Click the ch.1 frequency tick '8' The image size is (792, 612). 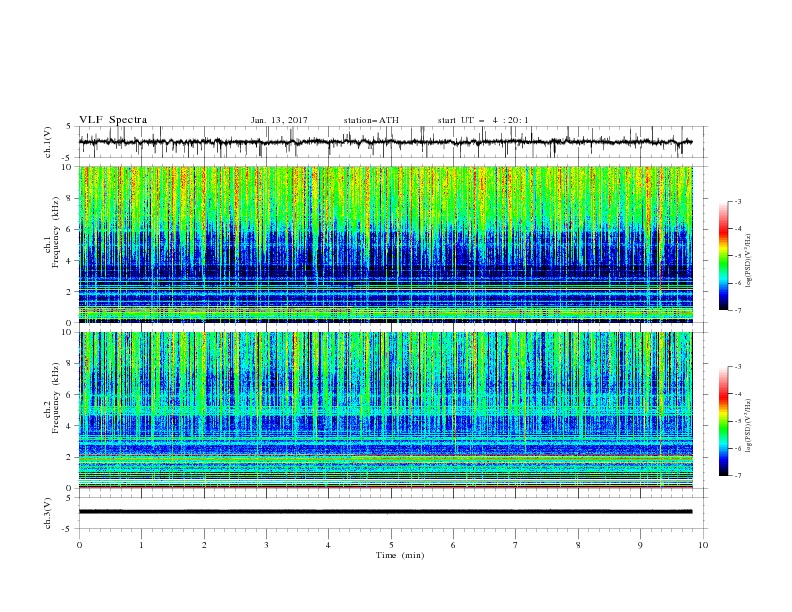[x=70, y=198]
